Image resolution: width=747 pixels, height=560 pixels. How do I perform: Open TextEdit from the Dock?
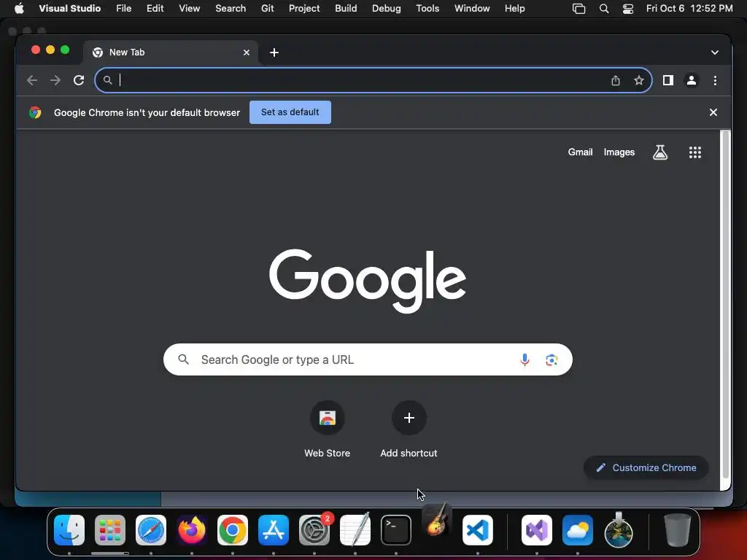(355, 530)
